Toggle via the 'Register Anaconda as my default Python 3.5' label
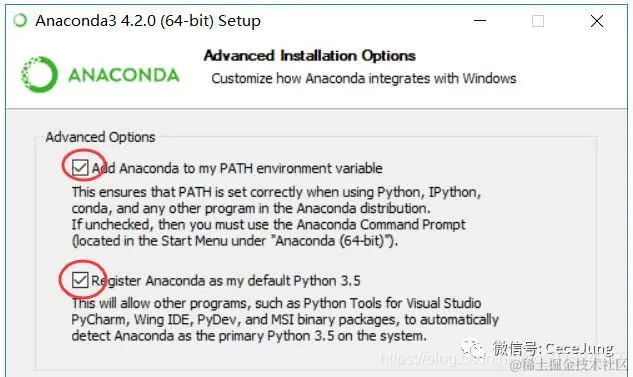633x377 pixels. click(x=226, y=280)
